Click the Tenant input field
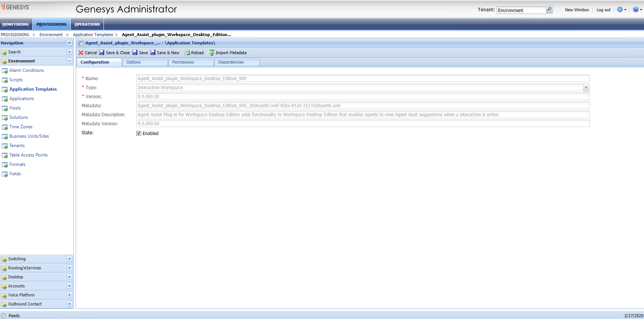Image resolution: width=644 pixels, height=319 pixels. (x=521, y=10)
